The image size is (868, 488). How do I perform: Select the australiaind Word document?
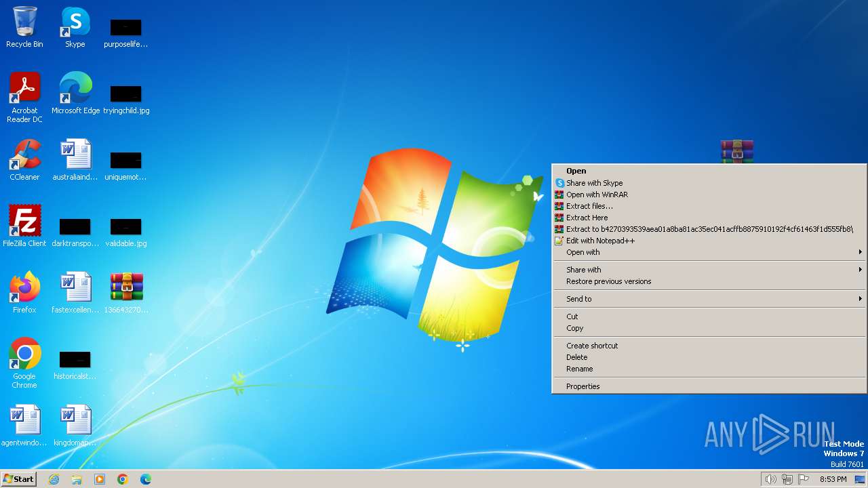coord(75,160)
